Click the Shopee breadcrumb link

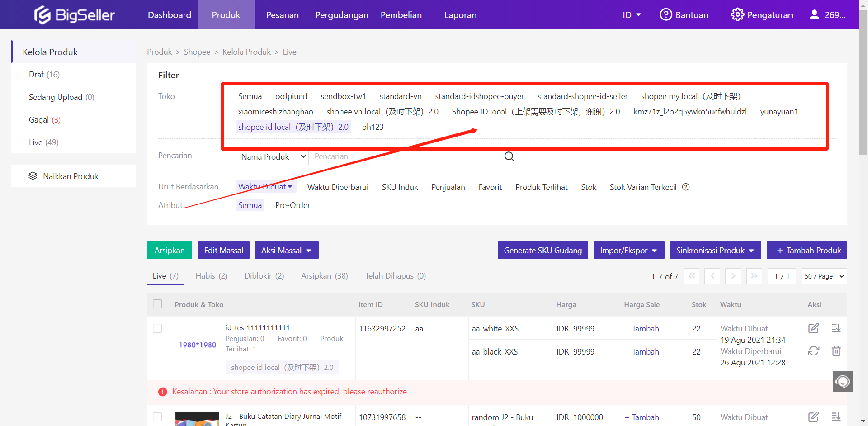(x=197, y=52)
